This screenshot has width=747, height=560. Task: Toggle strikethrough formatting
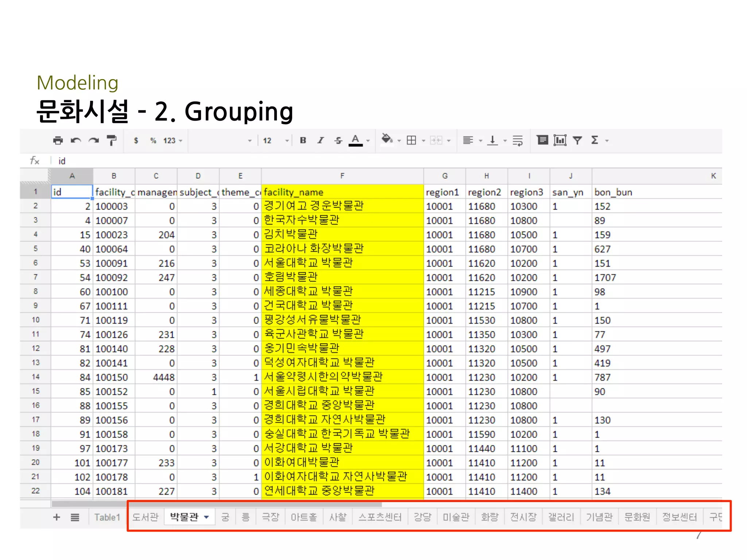pos(338,140)
